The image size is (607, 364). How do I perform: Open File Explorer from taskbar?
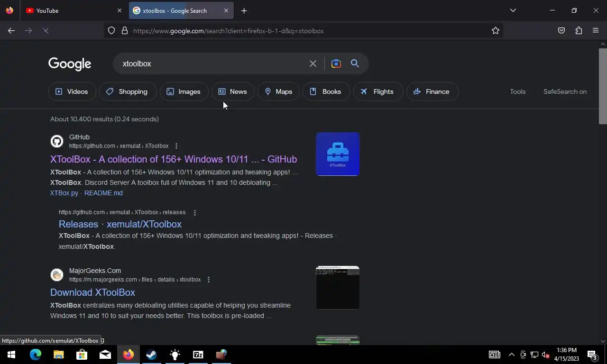tap(58, 355)
